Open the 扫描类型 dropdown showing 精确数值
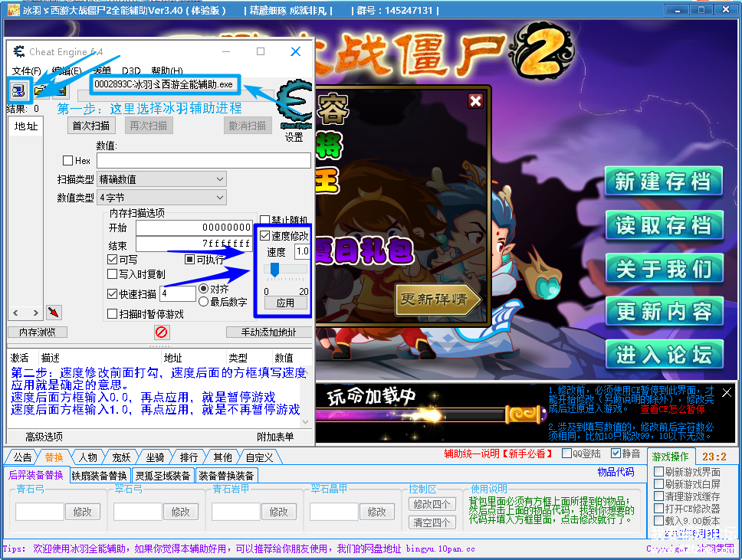 162,179
